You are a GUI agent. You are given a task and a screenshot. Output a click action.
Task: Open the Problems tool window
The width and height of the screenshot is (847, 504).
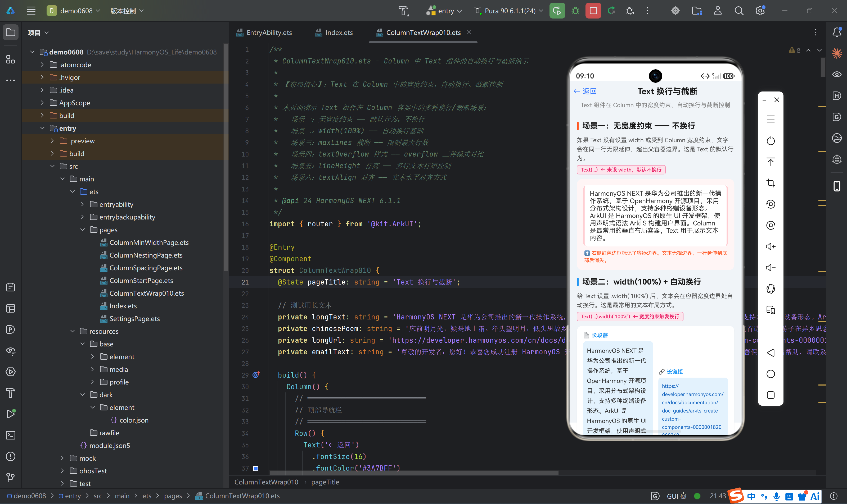pyautogui.click(x=11, y=456)
